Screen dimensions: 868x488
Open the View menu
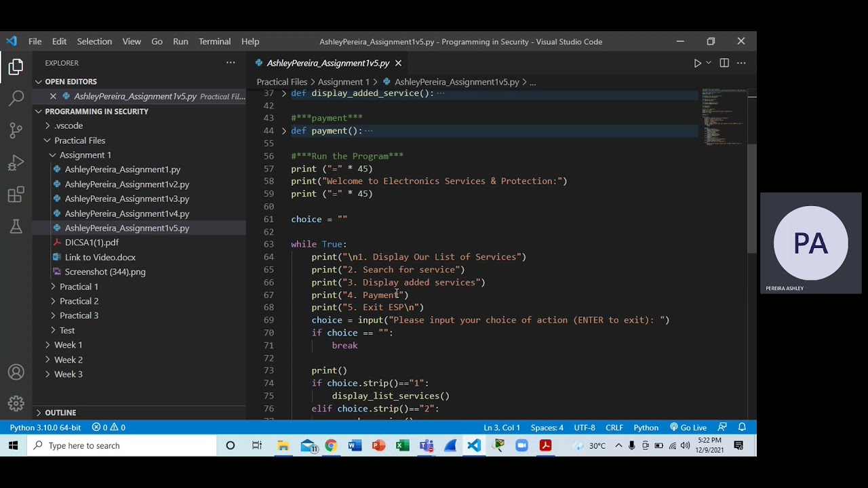pos(132,41)
